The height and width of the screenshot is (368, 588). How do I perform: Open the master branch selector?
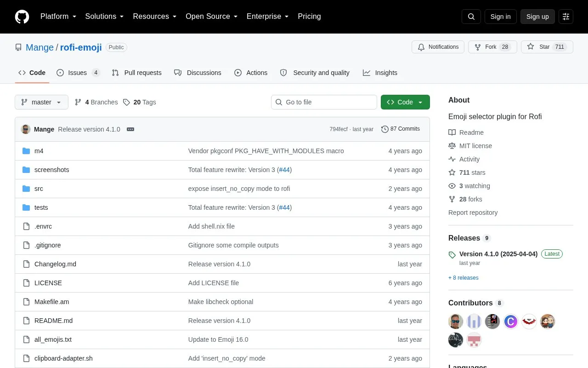(x=41, y=102)
